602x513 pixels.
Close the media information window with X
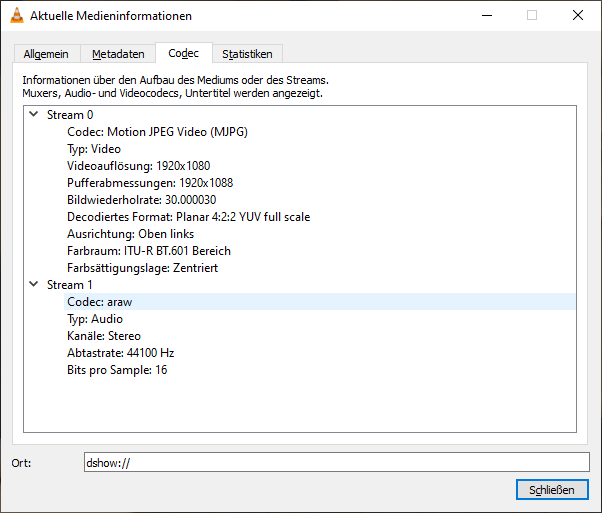click(x=578, y=15)
